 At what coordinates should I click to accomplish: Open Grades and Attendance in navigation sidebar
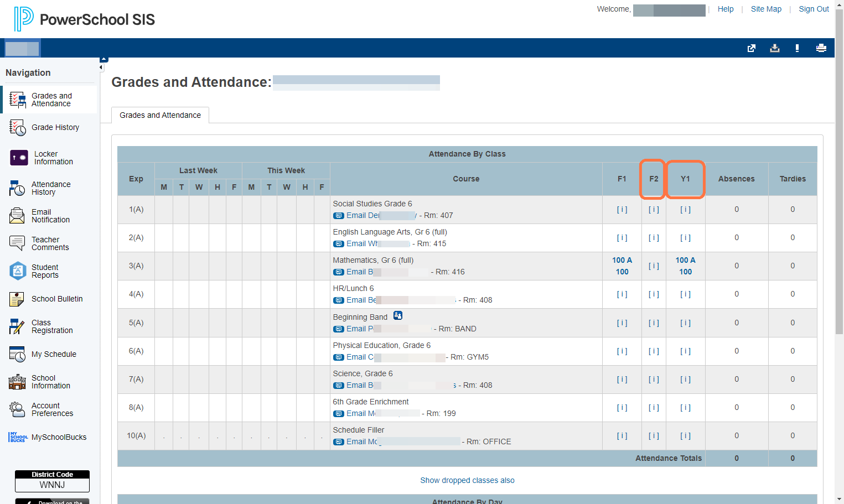50,100
